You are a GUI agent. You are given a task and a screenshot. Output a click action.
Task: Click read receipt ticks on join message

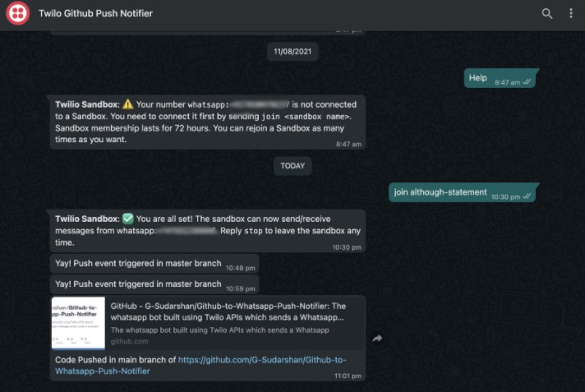527,196
